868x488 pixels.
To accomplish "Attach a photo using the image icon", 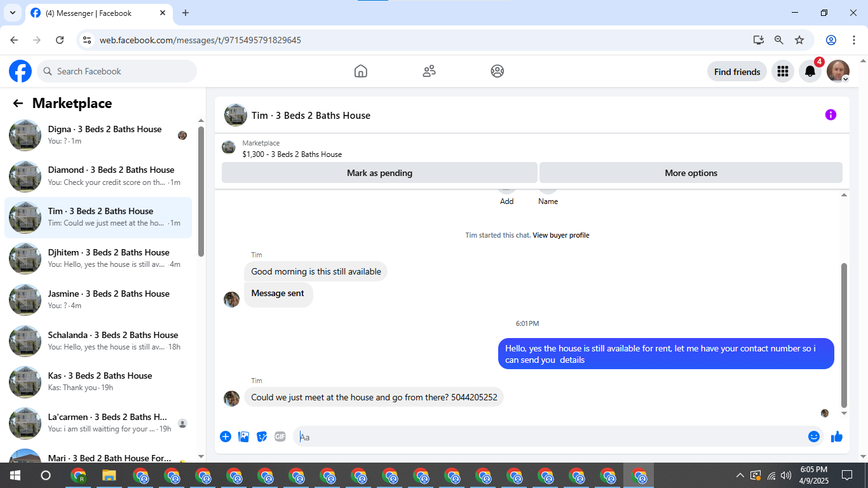I will 243,437.
